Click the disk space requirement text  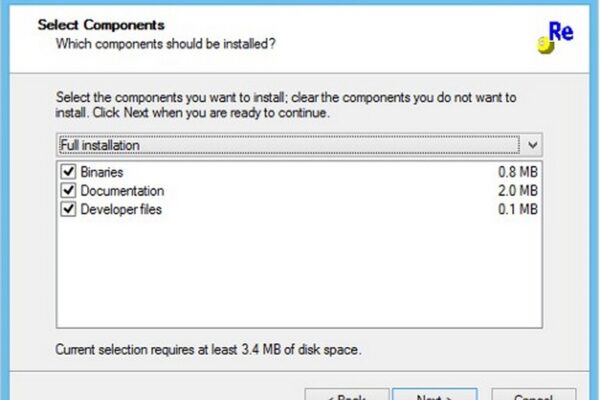(209, 349)
